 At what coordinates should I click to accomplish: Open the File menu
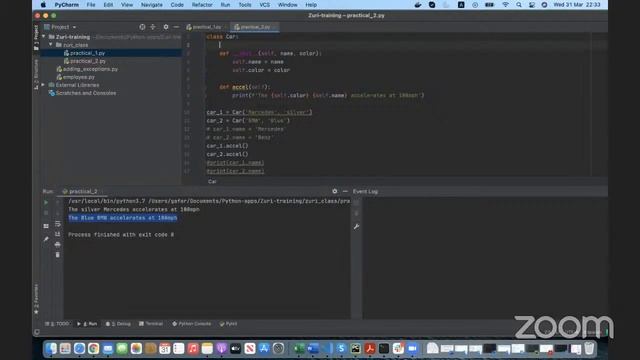[91, 5]
